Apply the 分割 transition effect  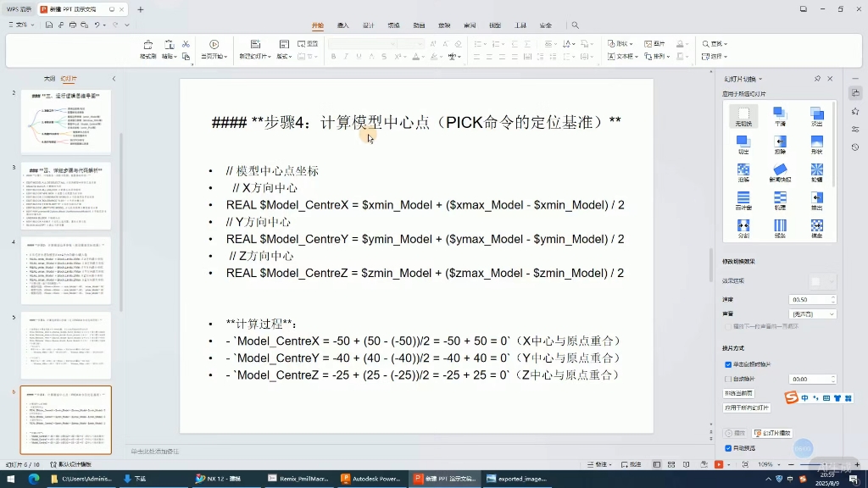(x=743, y=229)
